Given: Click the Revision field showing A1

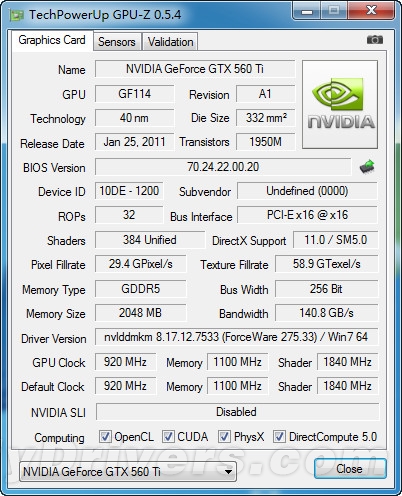Looking at the screenshot, I should tap(265, 94).
